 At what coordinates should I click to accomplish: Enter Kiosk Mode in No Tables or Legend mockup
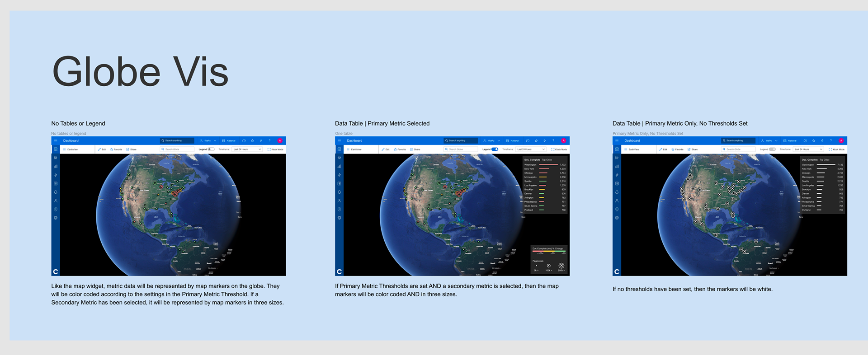pos(275,149)
